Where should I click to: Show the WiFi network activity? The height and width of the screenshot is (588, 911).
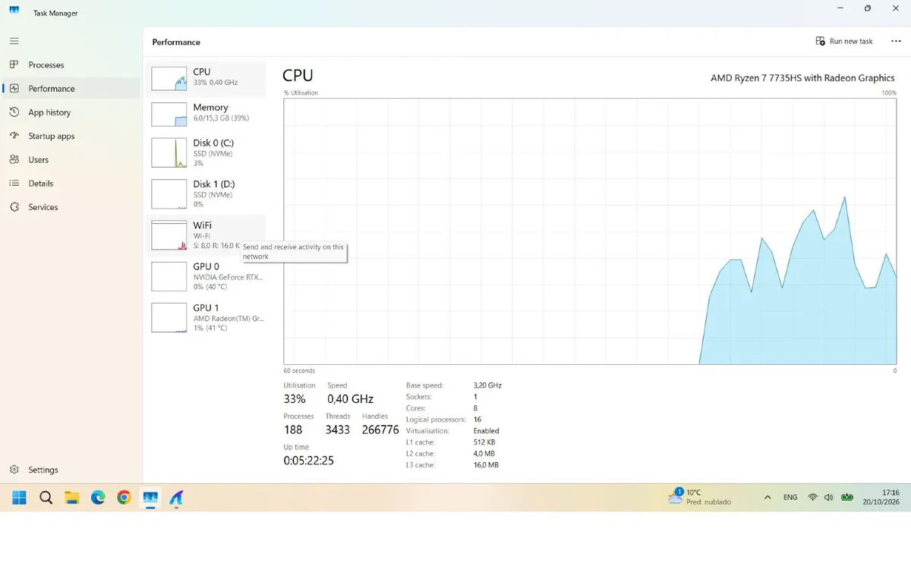point(206,235)
